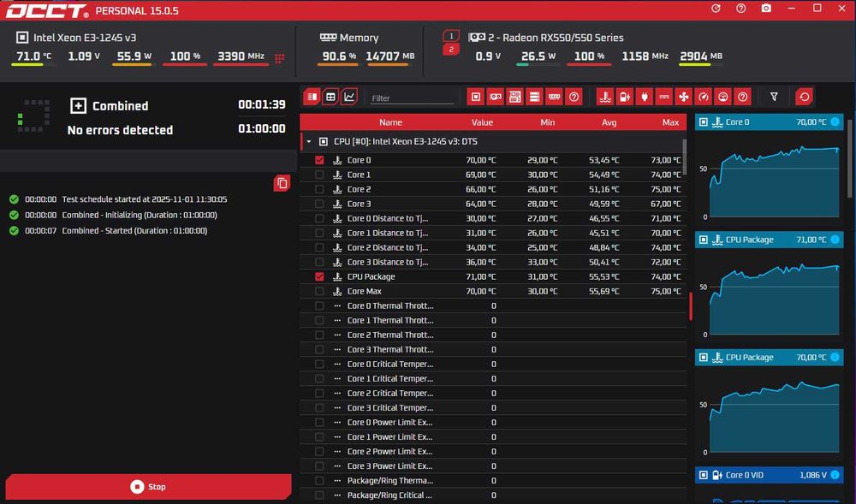Sort by the Name column header
Viewport: 856px width, 504px height.
390,122
